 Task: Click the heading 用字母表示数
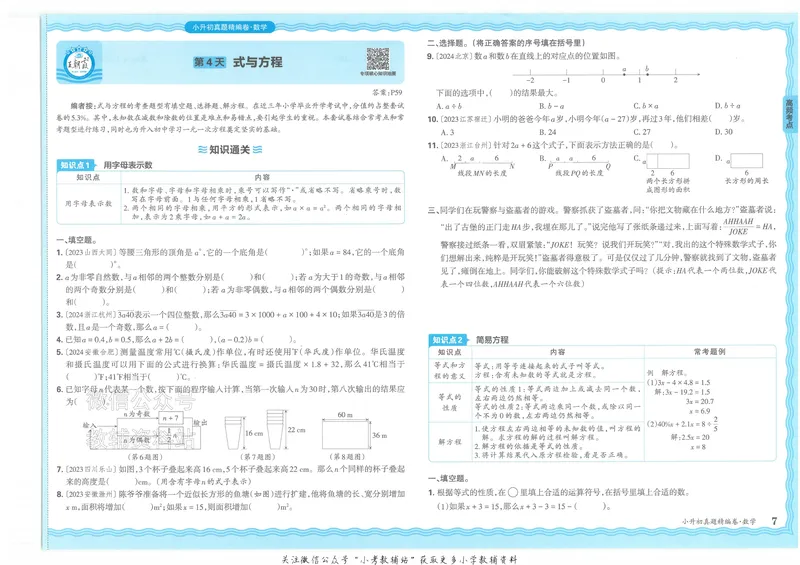(128, 165)
